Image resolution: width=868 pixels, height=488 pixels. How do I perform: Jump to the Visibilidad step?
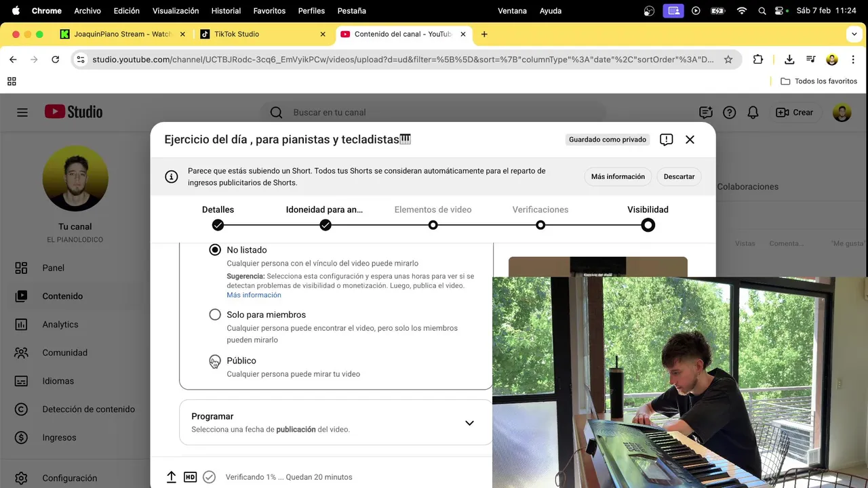click(648, 218)
